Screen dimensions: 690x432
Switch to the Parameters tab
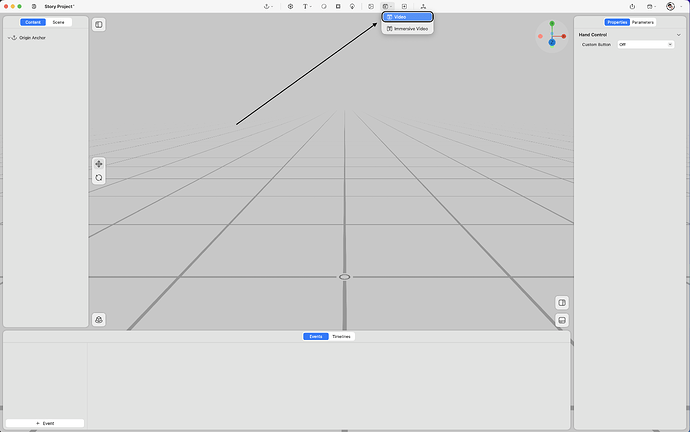tap(643, 22)
